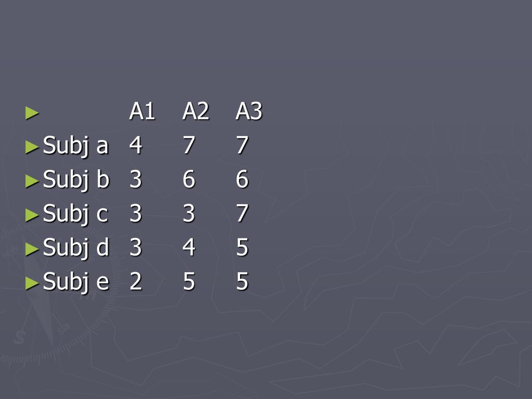This screenshot has height=399, width=532.
Task: Click the A3 value 7 for Subj c
Action: pos(242,214)
